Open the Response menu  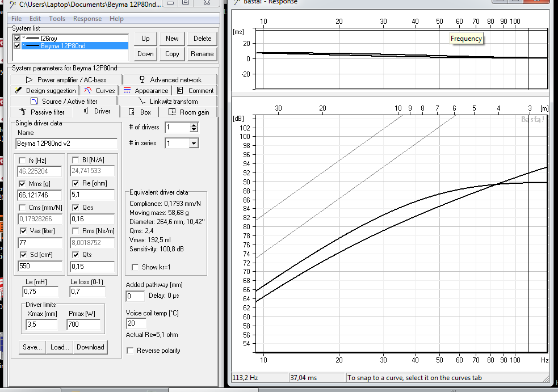tap(87, 19)
